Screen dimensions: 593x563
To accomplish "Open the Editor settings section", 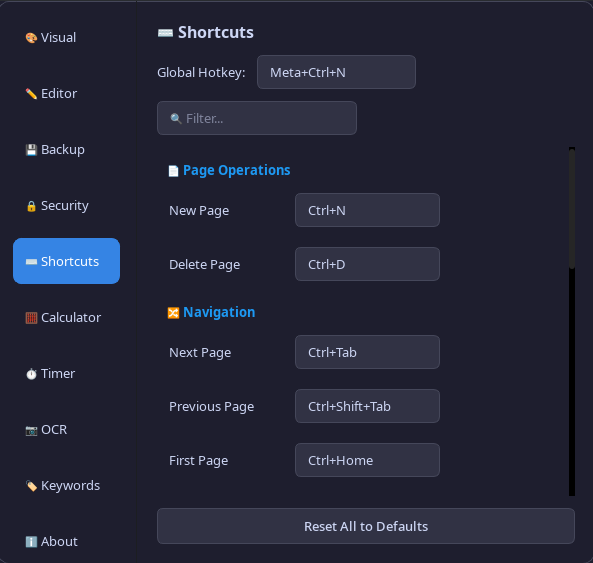I will [67, 93].
